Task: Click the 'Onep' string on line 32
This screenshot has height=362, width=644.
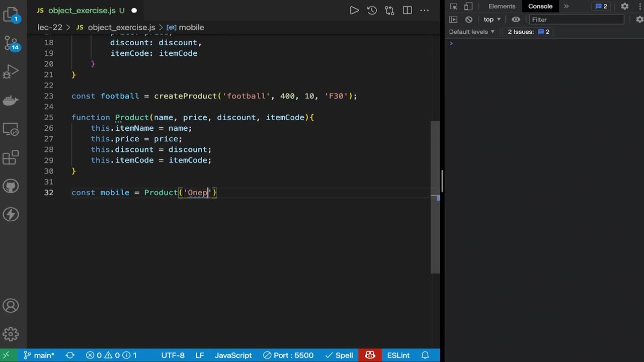Action: coord(198,193)
